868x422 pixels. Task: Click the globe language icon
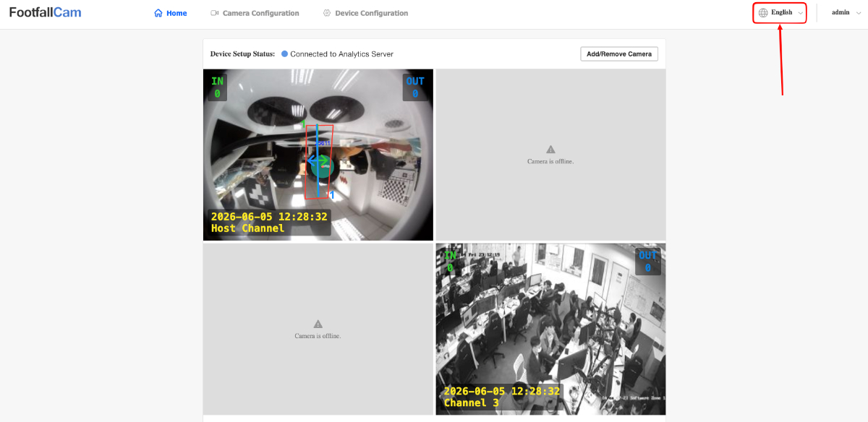click(x=763, y=12)
